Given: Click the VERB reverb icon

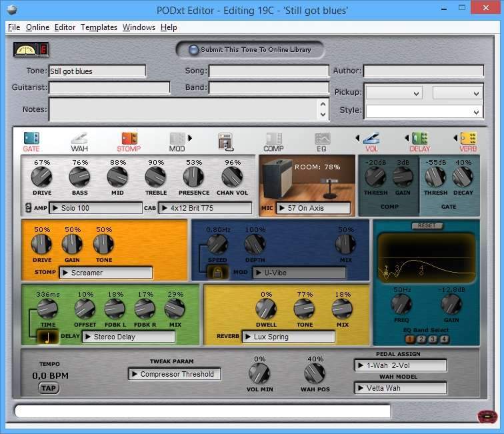Looking at the screenshot, I should pos(468,139).
